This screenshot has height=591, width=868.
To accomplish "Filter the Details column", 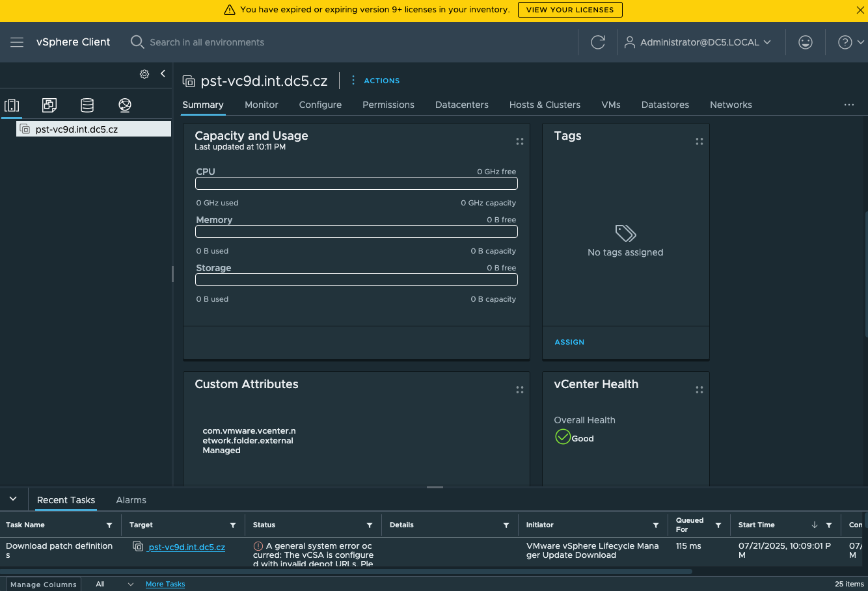I will coord(506,525).
